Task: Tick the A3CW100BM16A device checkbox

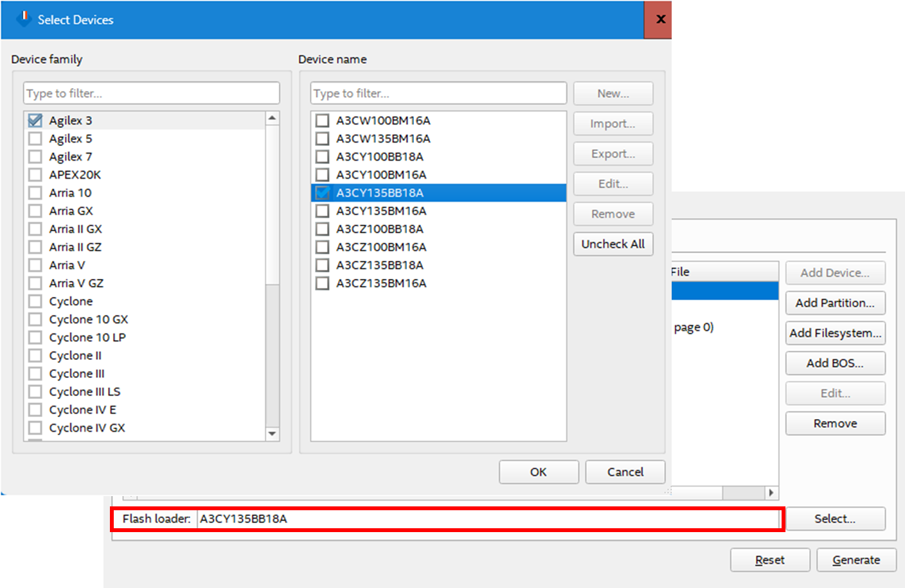Action: point(323,120)
